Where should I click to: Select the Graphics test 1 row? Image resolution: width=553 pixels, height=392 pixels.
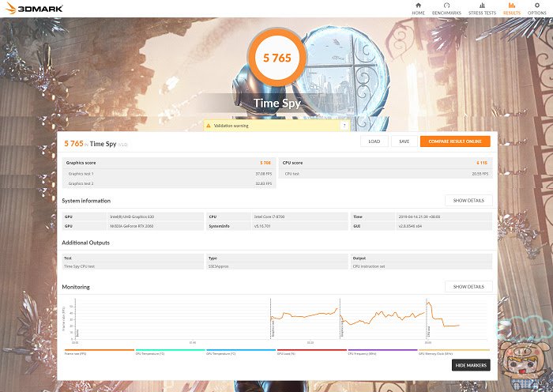pos(169,174)
